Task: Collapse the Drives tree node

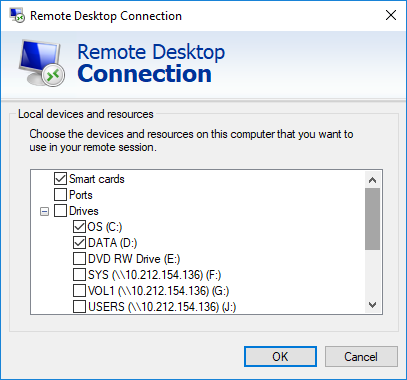Action: tap(44, 211)
